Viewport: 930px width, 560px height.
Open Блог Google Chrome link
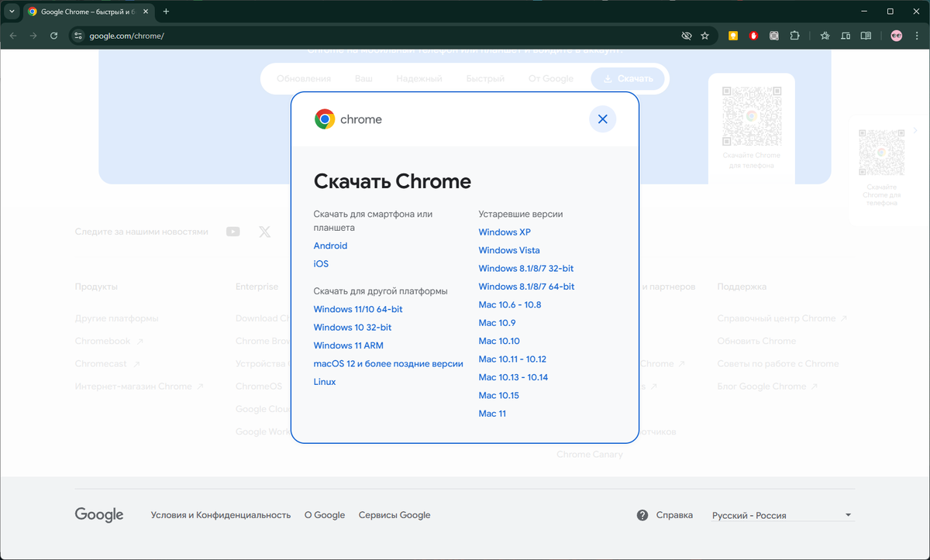tap(767, 386)
